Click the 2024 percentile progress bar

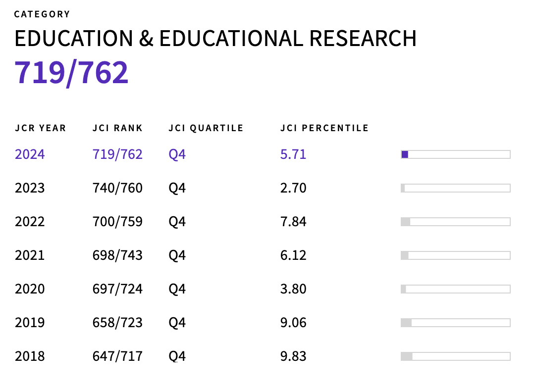[455, 154]
